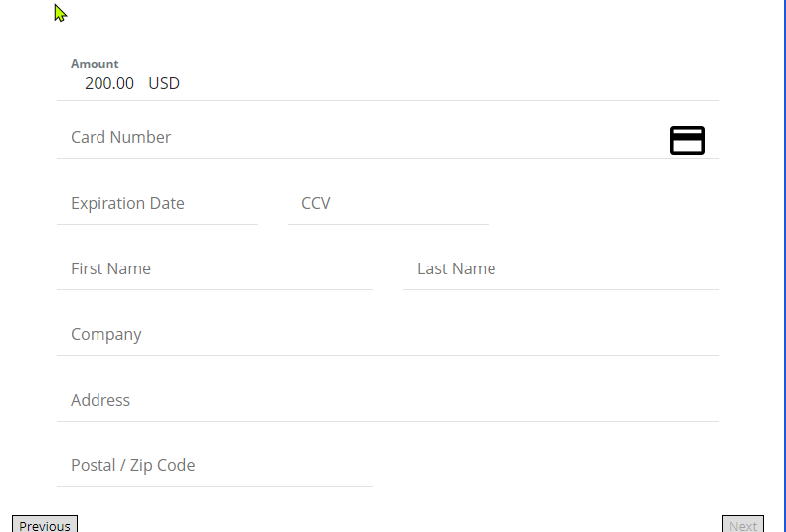Click the greyed-out Next button
Image resolution: width=786 pixels, height=532 pixels.
(x=743, y=525)
